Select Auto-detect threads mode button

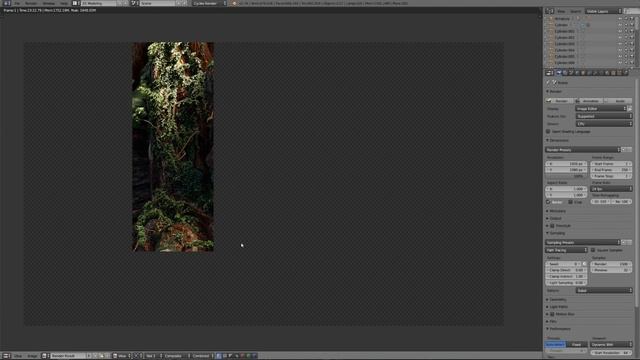point(556,345)
